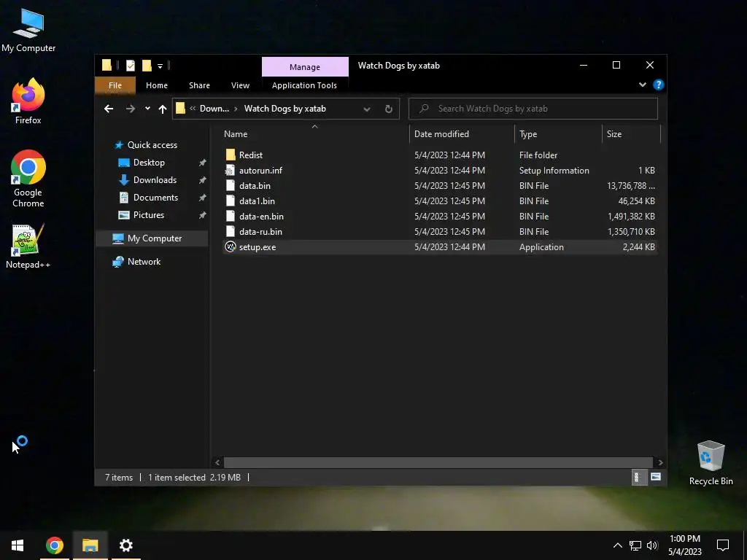Go back in Explorer navigation

pos(109,109)
